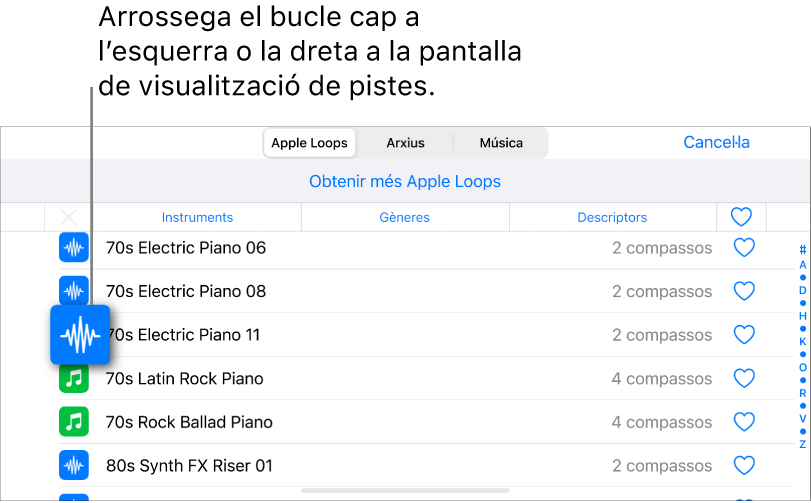Tap the Cancel·la button

click(716, 142)
